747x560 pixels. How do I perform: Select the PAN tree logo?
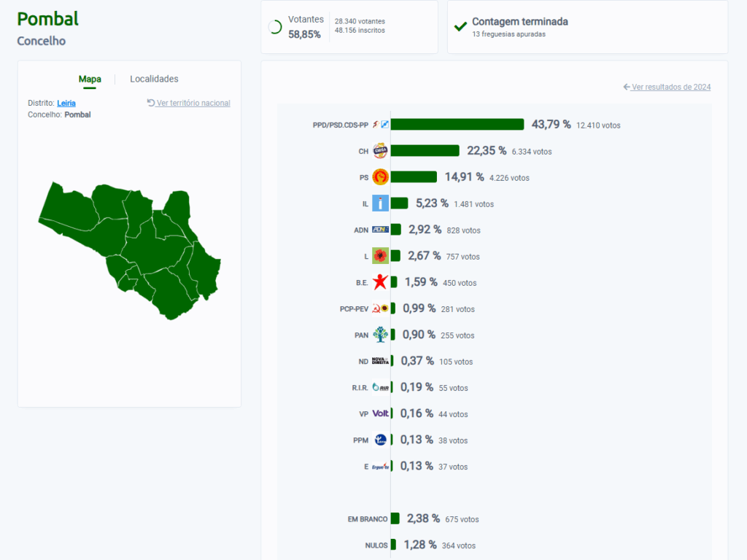380,335
